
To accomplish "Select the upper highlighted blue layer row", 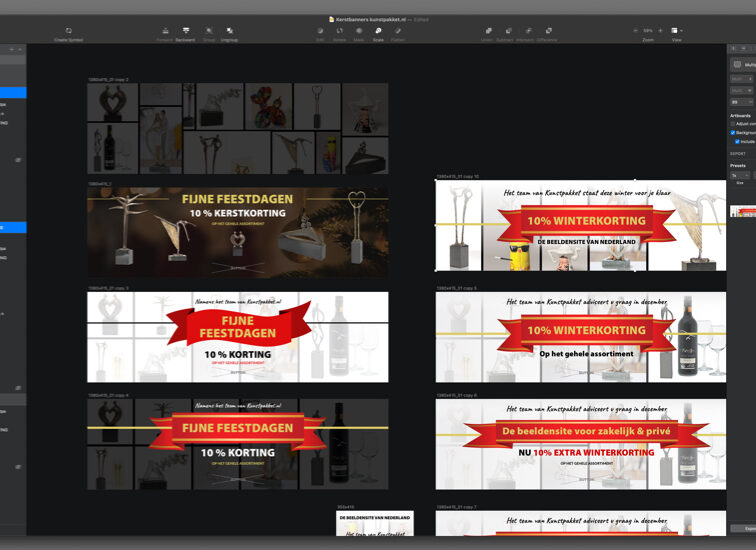I will coord(13,93).
